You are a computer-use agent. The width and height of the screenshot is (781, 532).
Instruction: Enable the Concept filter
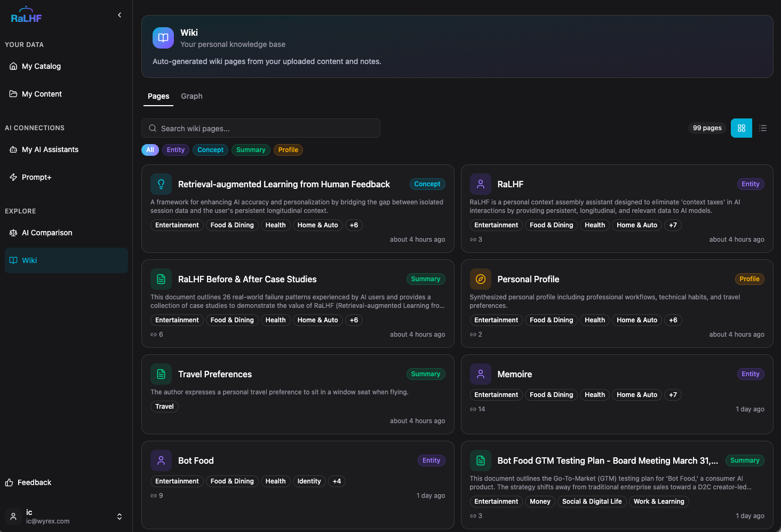coord(210,149)
